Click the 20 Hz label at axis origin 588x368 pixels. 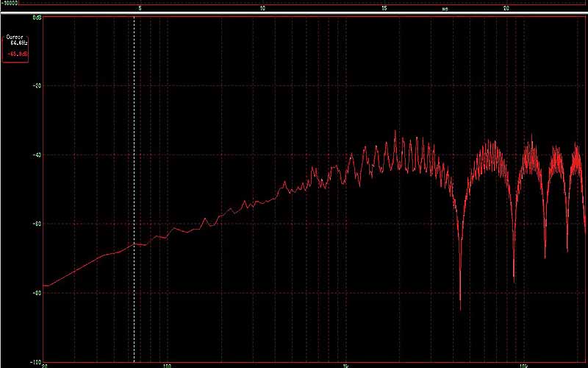[45, 365]
